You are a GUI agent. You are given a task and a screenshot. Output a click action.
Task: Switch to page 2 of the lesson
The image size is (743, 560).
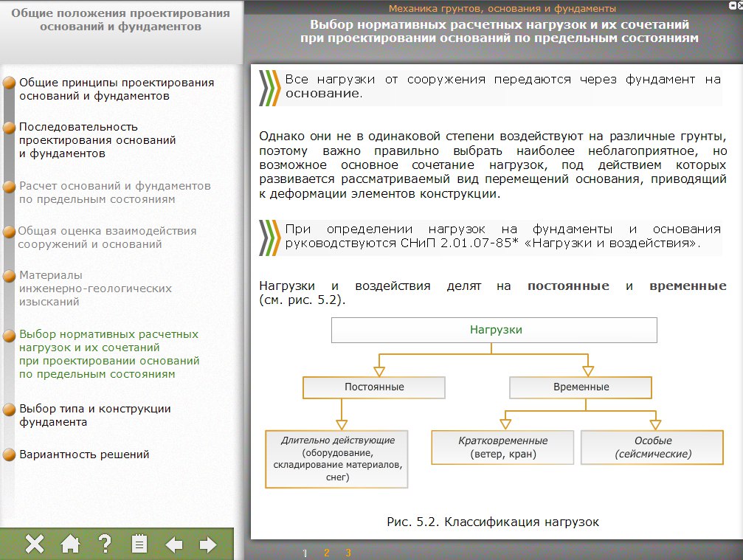click(x=326, y=553)
